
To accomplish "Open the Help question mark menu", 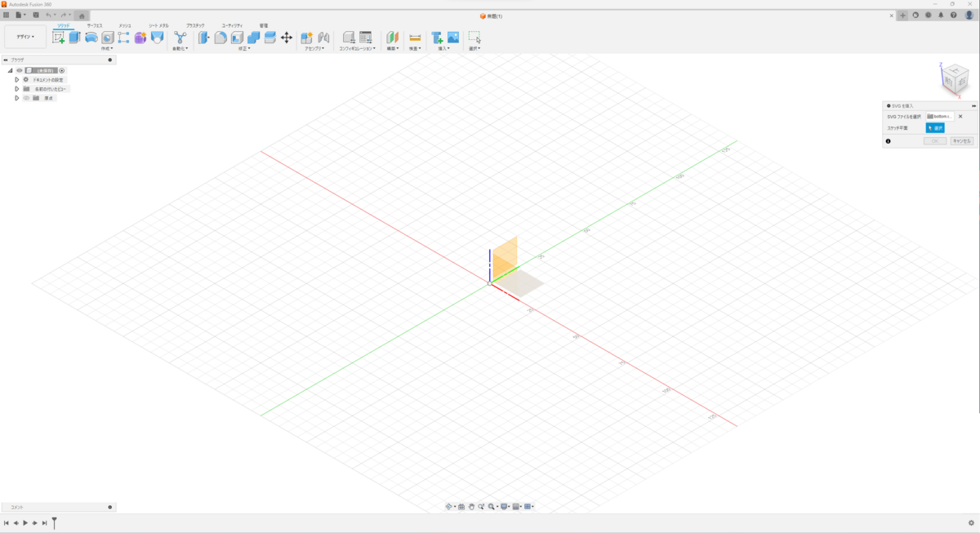I will (x=953, y=15).
